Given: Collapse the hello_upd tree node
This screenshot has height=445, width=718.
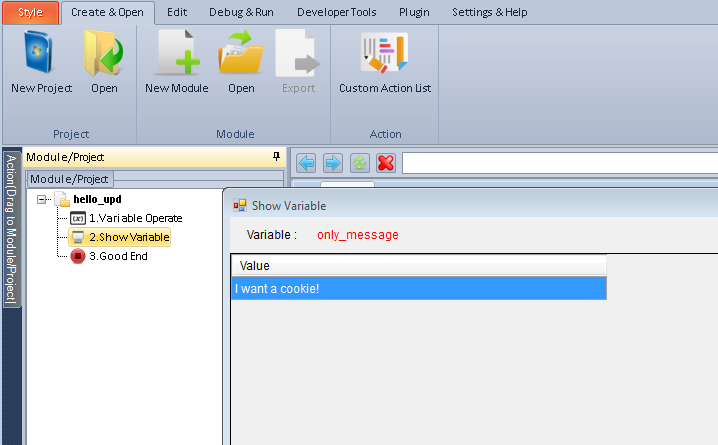Looking at the screenshot, I should [x=42, y=199].
